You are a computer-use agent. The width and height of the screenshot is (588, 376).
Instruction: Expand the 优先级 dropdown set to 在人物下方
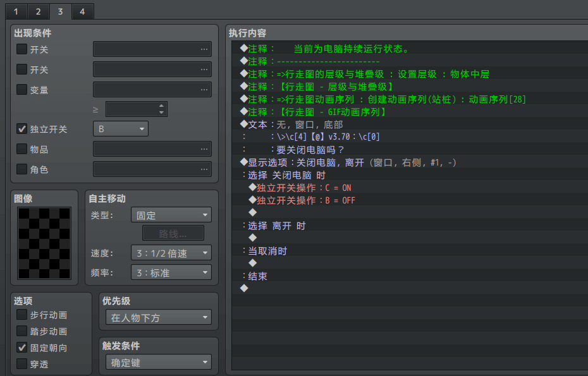[158, 318]
